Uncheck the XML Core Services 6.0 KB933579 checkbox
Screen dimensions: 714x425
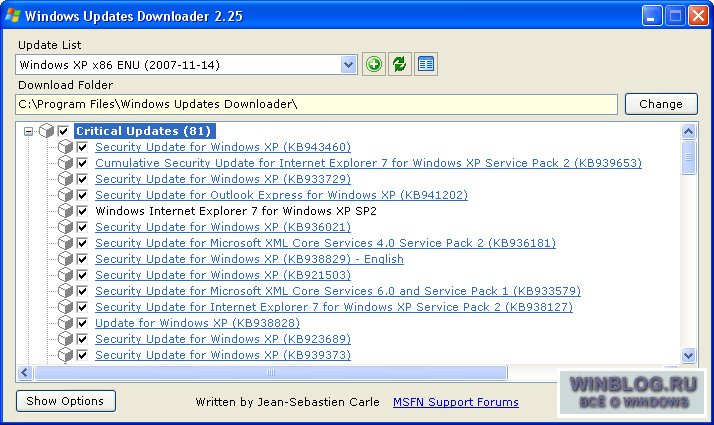click(x=82, y=291)
